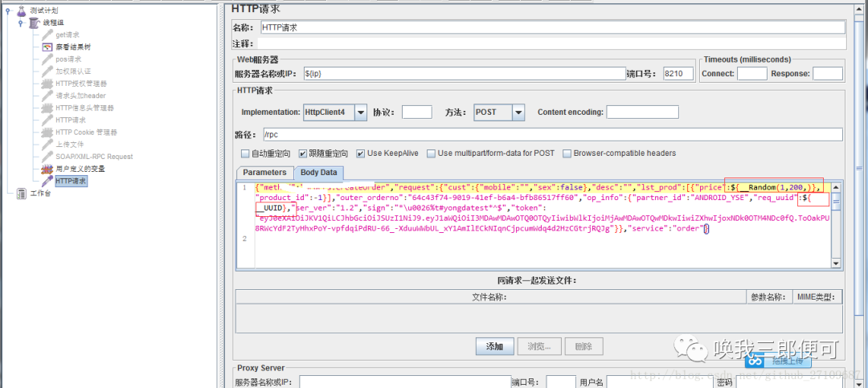Click the Proxy Server 服务器名称或IP field
The image size is (868, 388).
404,382
